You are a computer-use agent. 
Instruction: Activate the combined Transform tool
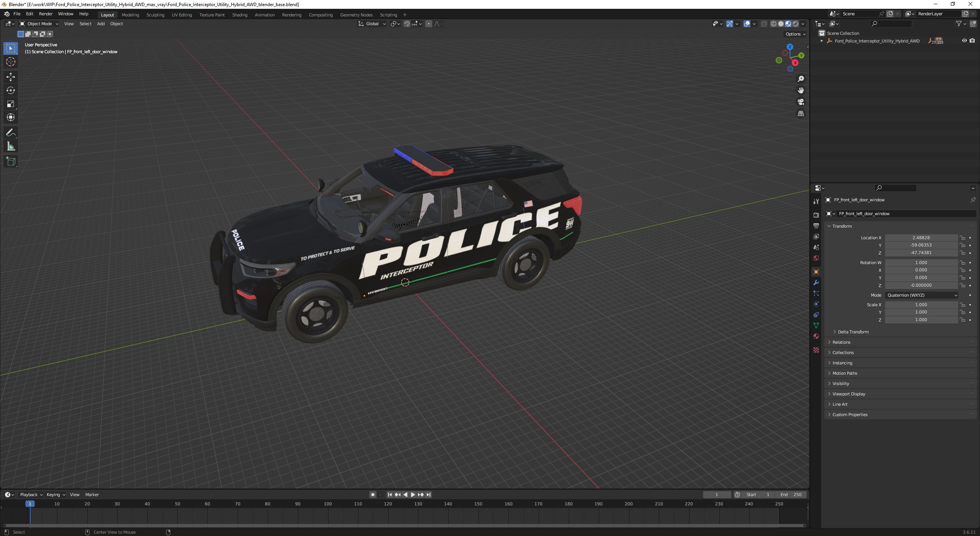(11, 117)
